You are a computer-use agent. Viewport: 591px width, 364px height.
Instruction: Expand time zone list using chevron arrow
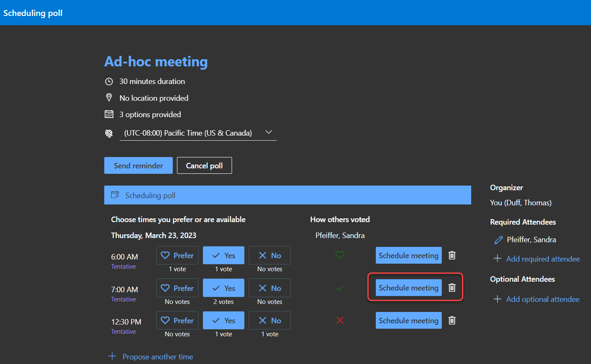[x=269, y=132]
